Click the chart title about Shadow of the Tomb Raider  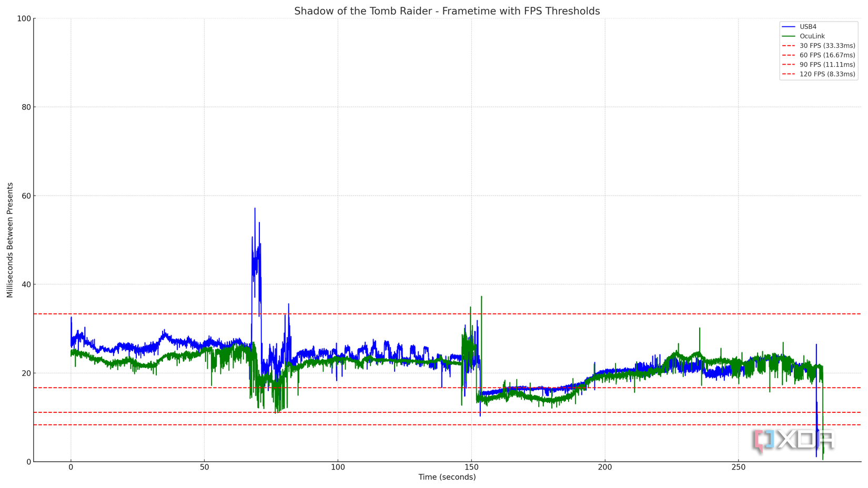(x=447, y=11)
